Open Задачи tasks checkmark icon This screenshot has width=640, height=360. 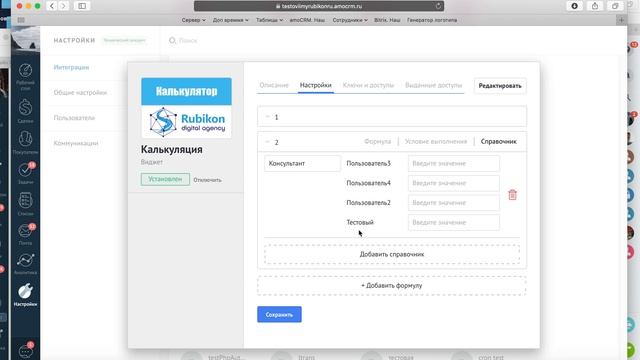point(25,173)
